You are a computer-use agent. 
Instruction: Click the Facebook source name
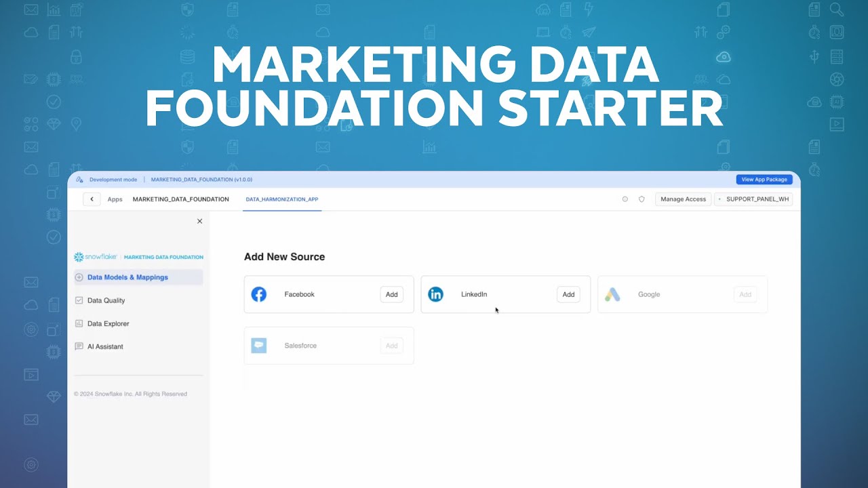point(299,294)
